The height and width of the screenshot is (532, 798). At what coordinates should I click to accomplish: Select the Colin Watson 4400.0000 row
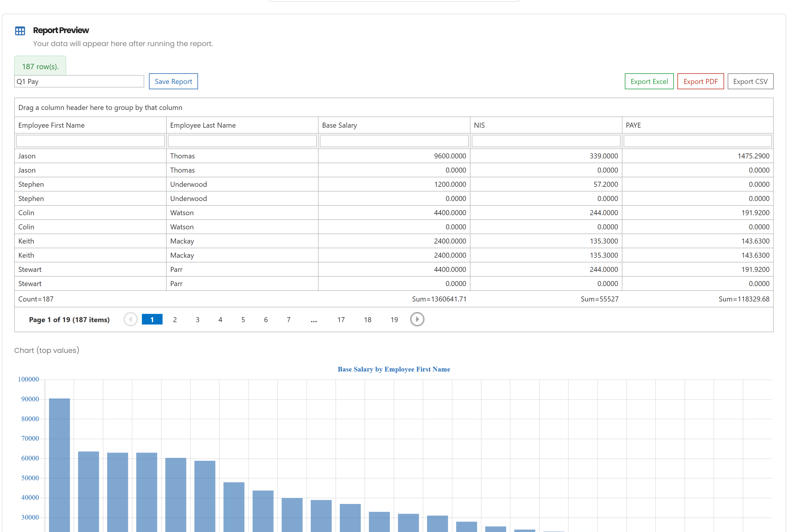click(x=394, y=213)
